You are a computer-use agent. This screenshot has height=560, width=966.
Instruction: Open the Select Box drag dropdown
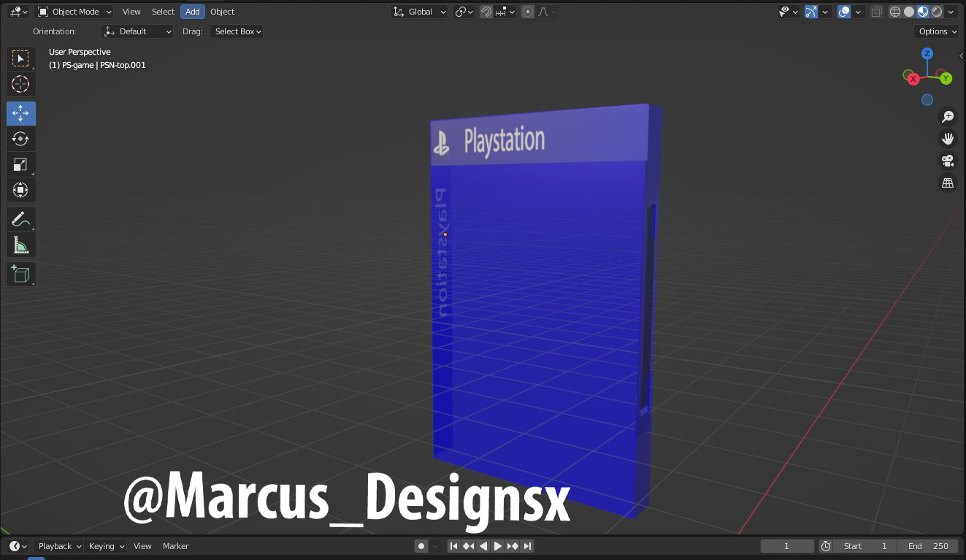237,31
